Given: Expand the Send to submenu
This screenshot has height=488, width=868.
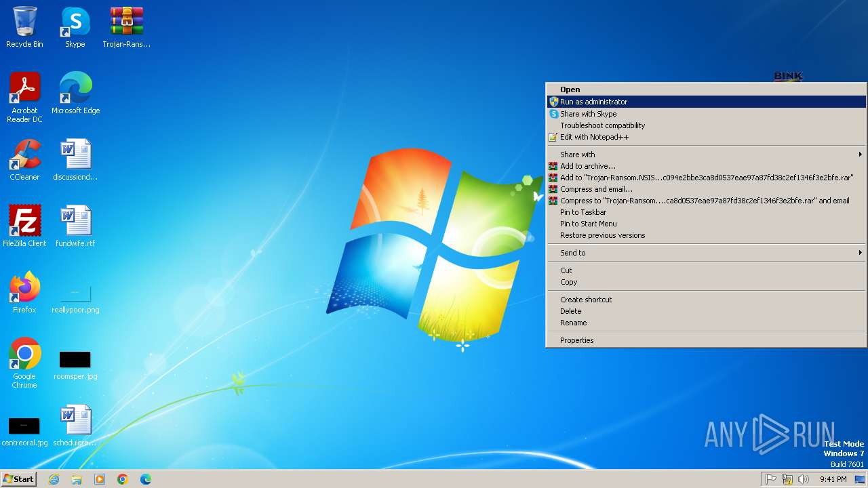Looking at the screenshot, I should pos(706,253).
